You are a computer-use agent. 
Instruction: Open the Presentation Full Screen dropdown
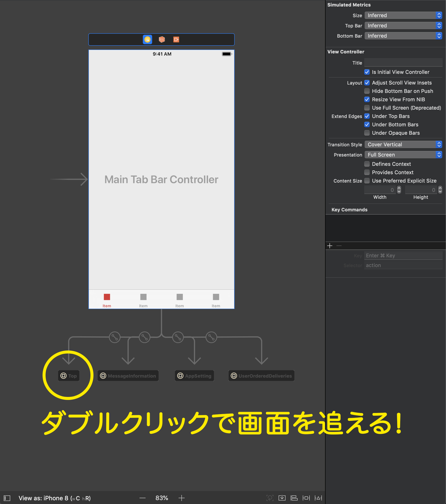[403, 155]
